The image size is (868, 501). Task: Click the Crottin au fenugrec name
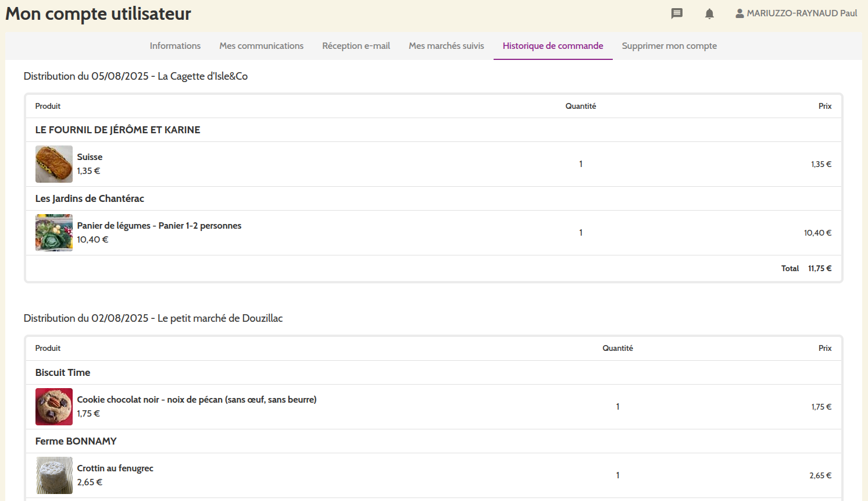click(x=115, y=468)
